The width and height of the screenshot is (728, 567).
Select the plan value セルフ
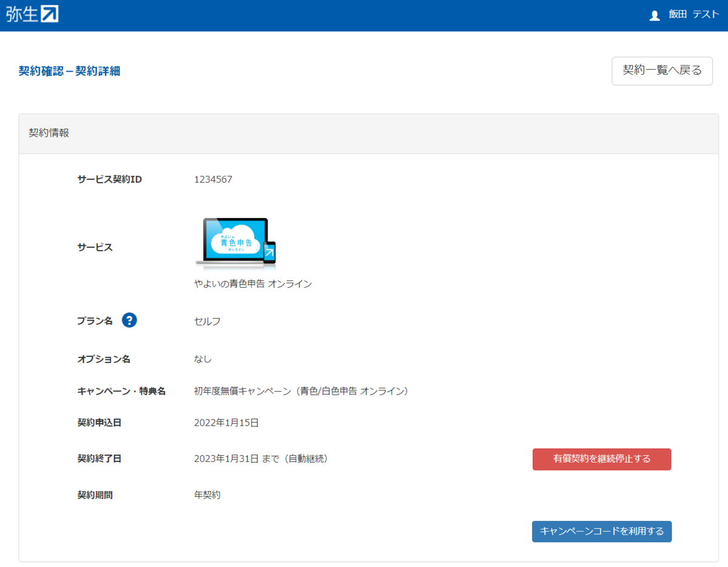[x=207, y=321]
